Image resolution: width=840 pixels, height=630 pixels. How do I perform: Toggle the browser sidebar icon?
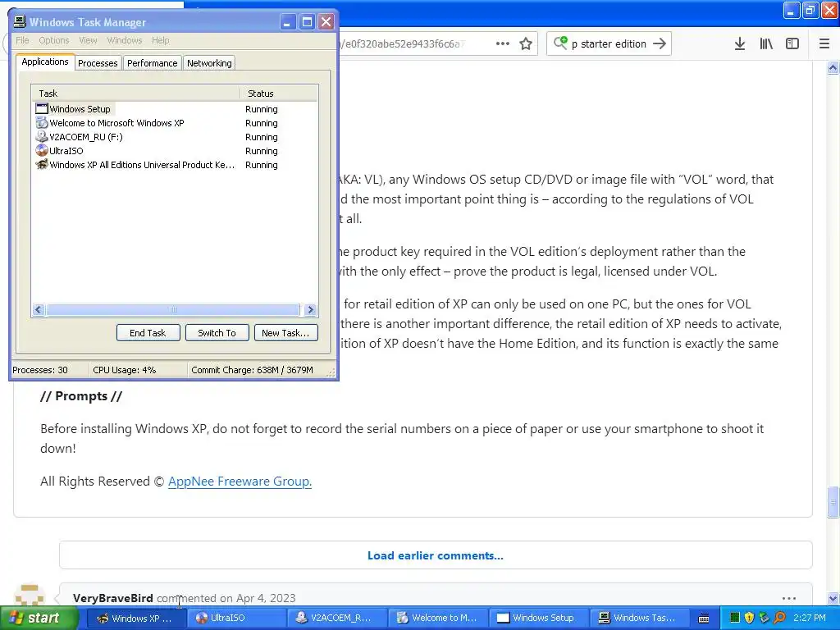point(792,44)
